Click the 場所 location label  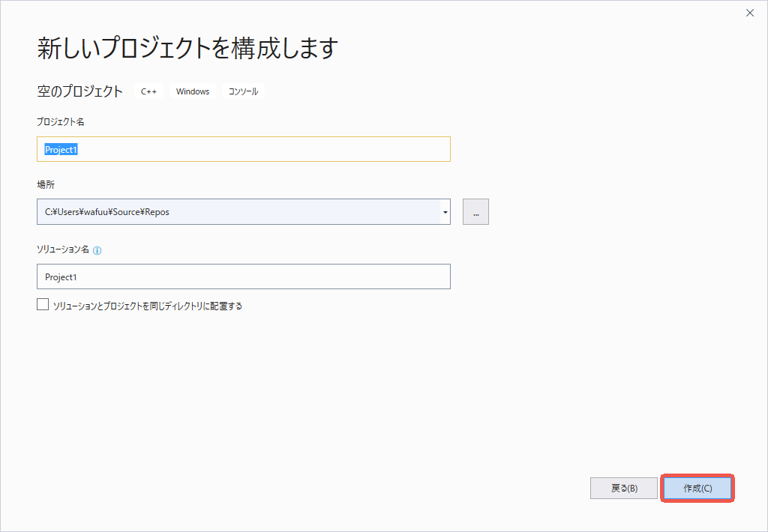(x=46, y=184)
